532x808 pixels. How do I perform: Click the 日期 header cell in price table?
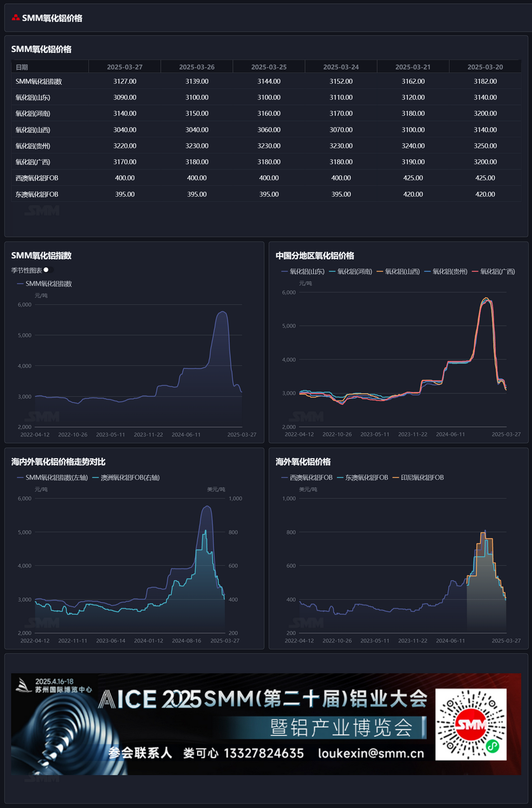click(22, 67)
